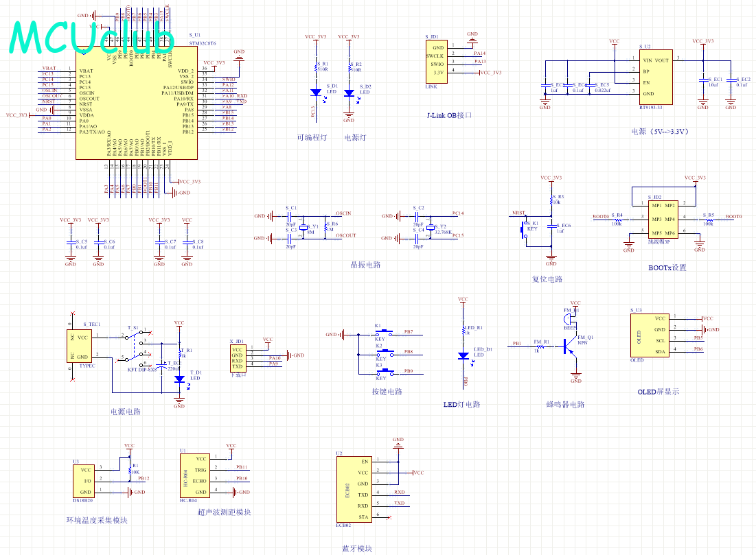Click the NRST net label in reset circuit

(x=519, y=213)
